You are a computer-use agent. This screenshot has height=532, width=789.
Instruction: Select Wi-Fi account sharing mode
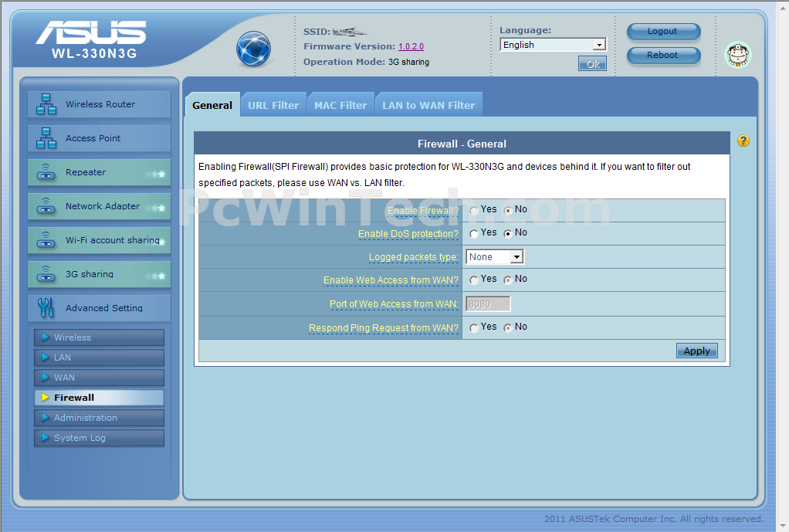coord(99,240)
